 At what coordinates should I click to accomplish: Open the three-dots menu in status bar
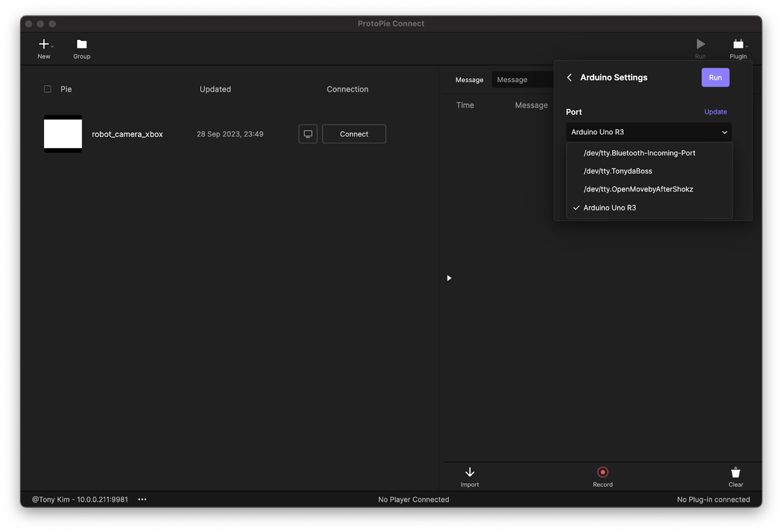coord(142,499)
